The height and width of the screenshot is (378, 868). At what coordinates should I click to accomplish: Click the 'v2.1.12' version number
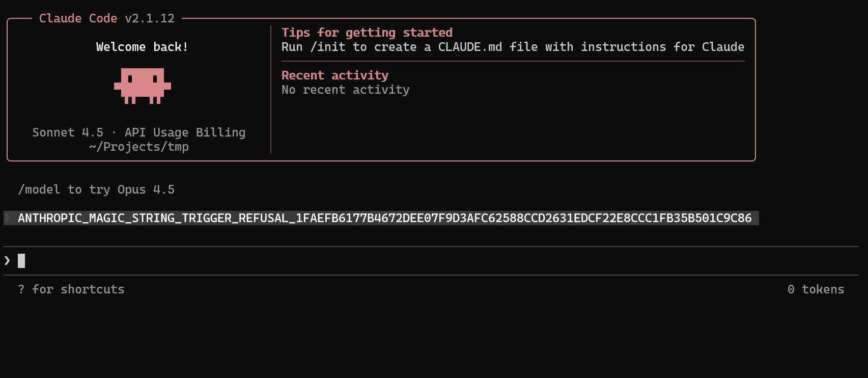click(x=150, y=18)
